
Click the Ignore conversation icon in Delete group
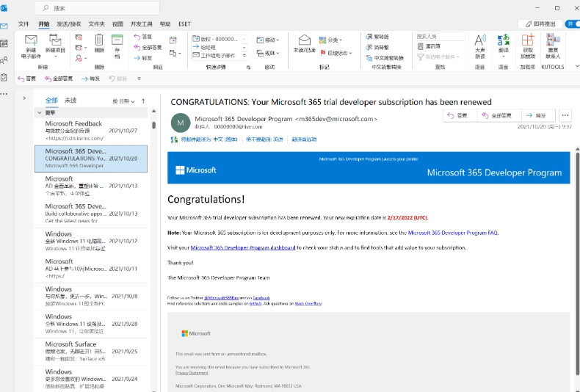coord(79,37)
